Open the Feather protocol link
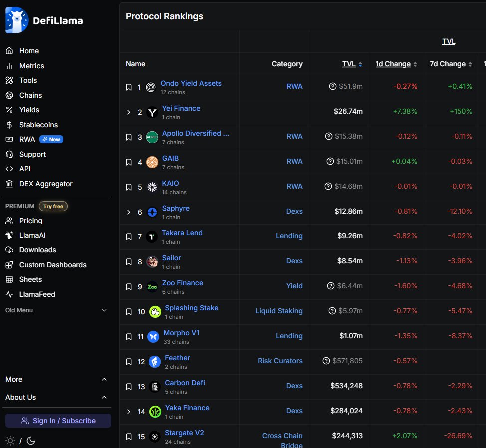The width and height of the screenshot is (486, 448). tap(177, 358)
